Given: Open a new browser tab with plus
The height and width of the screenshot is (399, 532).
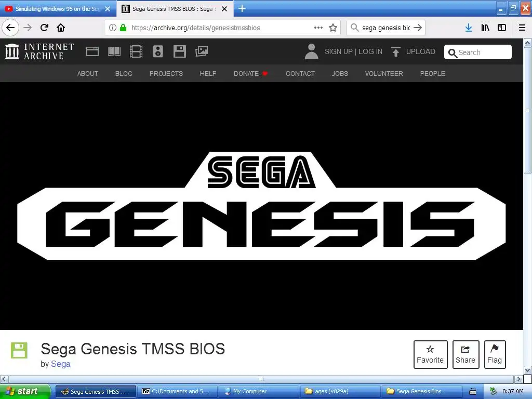Looking at the screenshot, I should [242, 8].
